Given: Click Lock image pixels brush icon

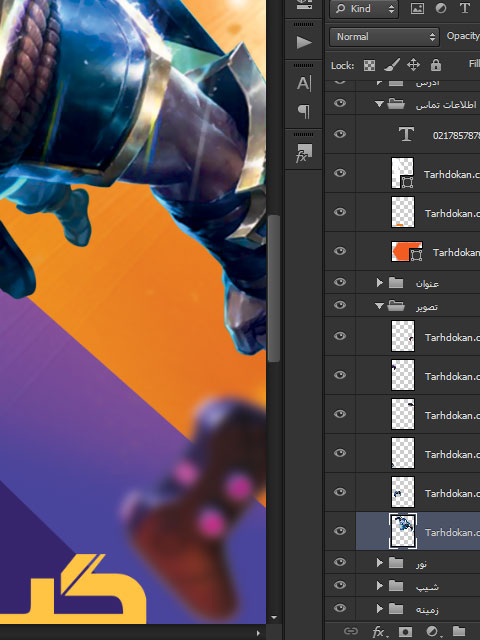Looking at the screenshot, I should [x=391, y=65].
